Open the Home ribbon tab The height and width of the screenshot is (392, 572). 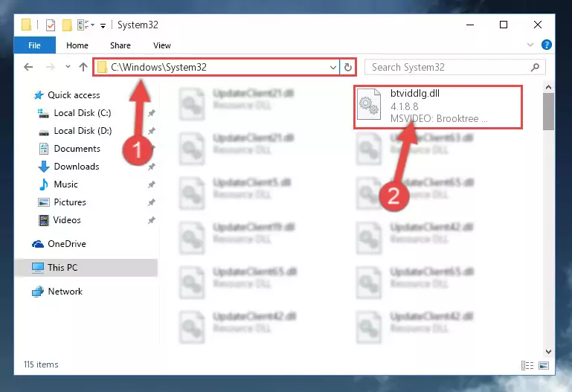click(77, 45)
